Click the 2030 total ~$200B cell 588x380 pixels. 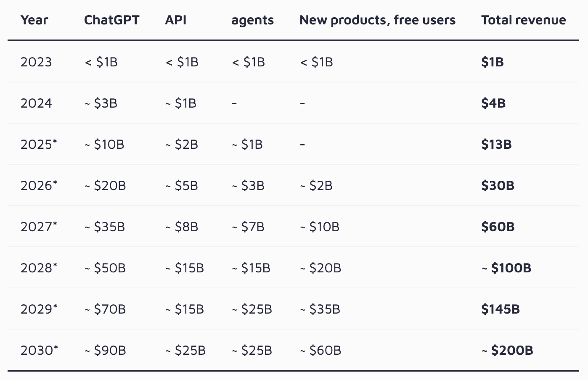(507, 351)
